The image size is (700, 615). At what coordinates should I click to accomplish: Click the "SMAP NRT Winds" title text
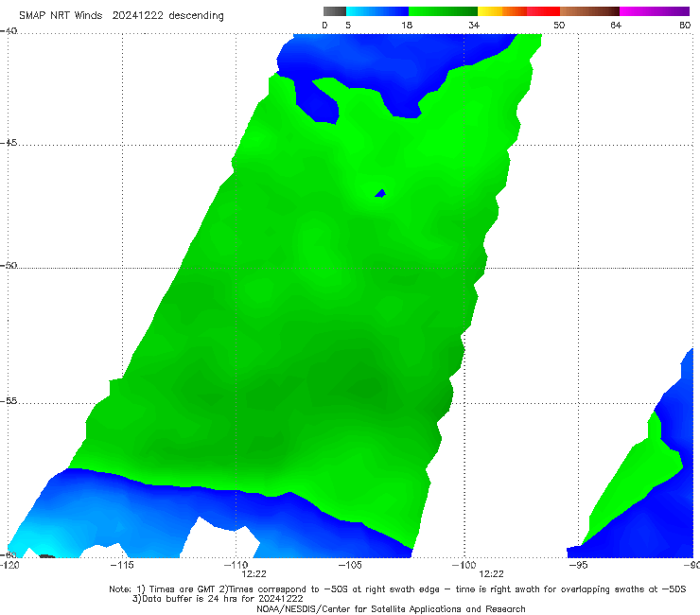pos(61,15)
